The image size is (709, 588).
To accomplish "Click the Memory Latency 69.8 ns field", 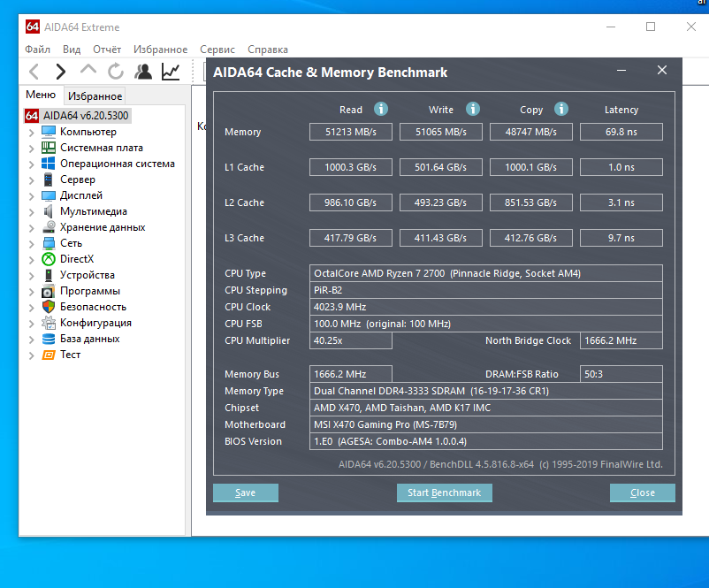I will (x=621, y=132).
